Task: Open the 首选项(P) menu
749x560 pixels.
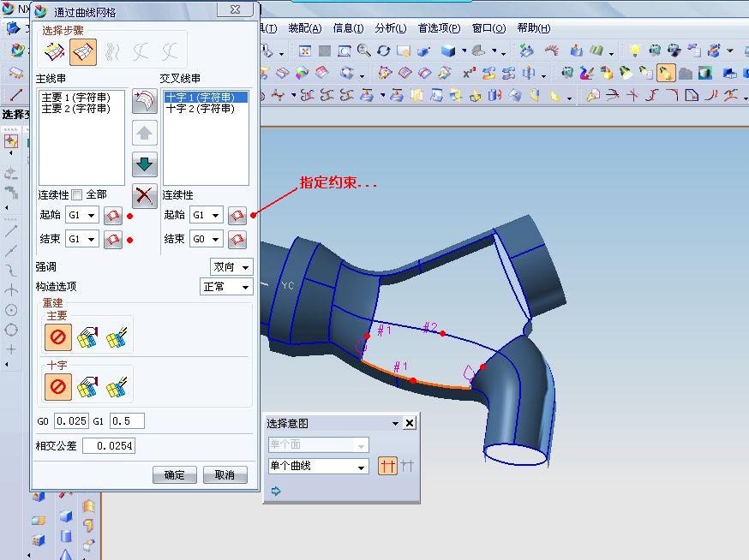Action: point(439,28)
